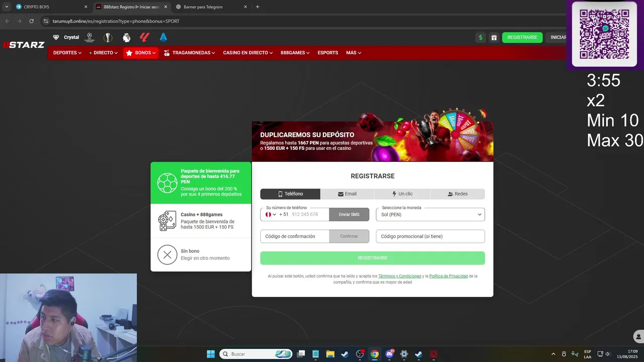Open the Serie A blue icon

point(163,37)
